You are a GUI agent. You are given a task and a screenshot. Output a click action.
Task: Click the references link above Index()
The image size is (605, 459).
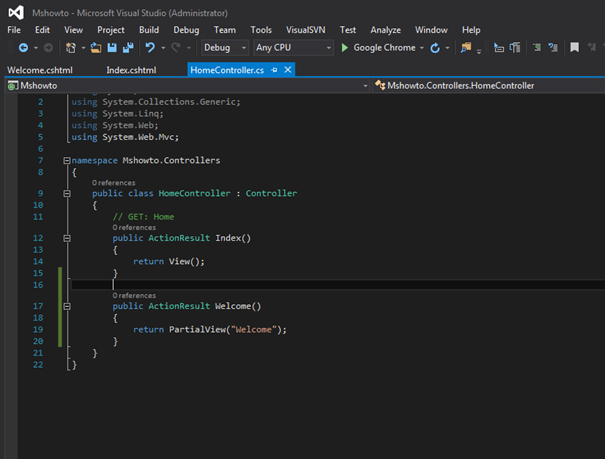click(134, 228)
